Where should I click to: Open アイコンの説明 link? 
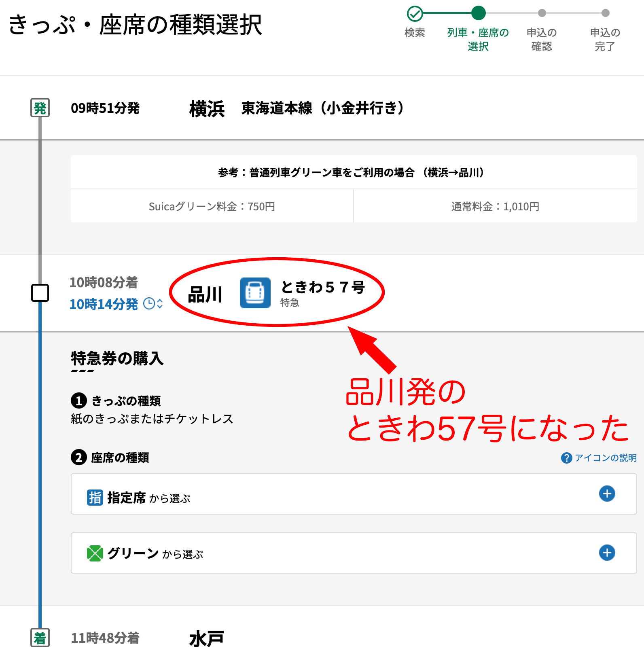tap(606, 458)
